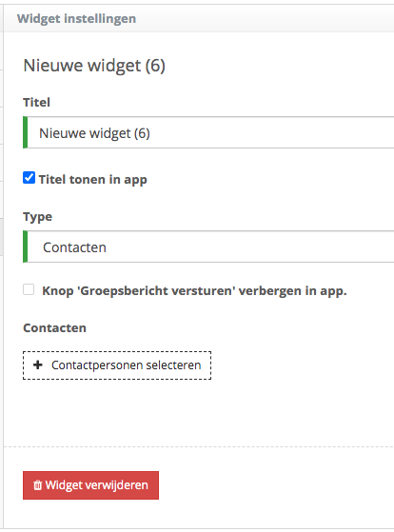Screen dimensions: 394x532
Task: Click the 'Titel' field label
Action: [x=37, y=102]
